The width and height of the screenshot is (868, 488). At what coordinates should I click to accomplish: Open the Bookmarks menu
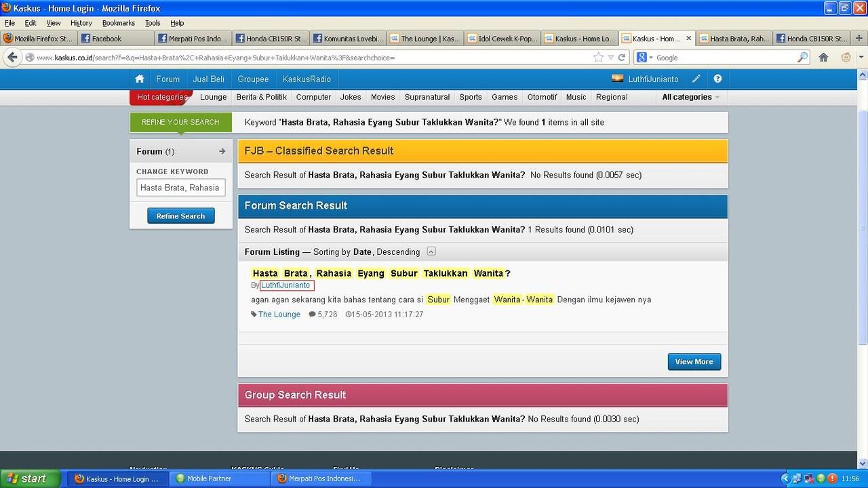[x=119, y=23]
